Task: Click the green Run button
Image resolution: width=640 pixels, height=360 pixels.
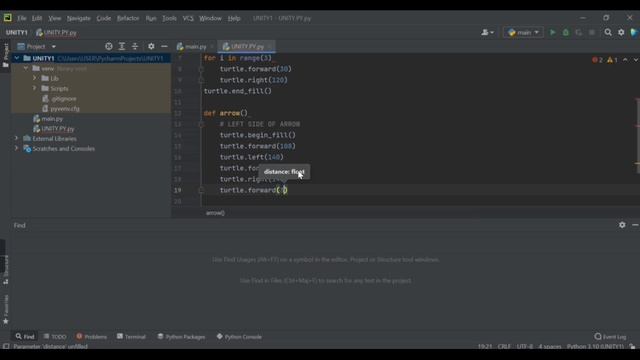Action: click(x=553, y=32)
